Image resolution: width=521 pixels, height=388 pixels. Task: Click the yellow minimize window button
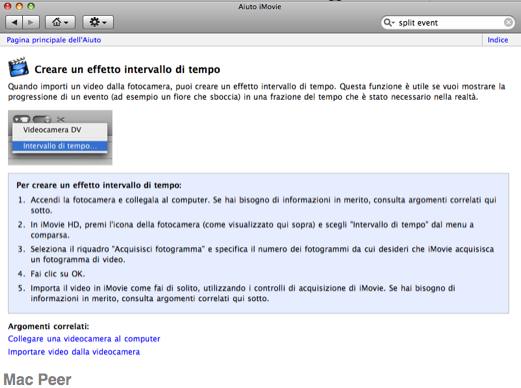click(19, 6)
